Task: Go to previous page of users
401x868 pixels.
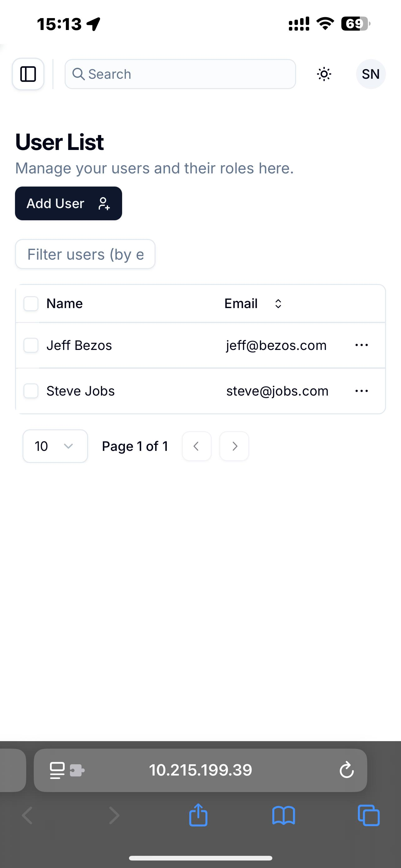Action: tap(197, 446)
